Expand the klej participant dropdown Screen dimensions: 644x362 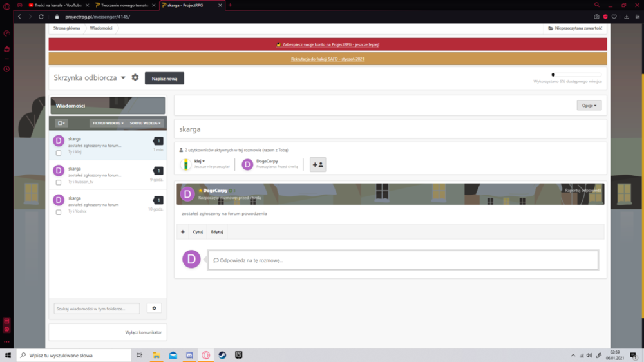(200, 161)
